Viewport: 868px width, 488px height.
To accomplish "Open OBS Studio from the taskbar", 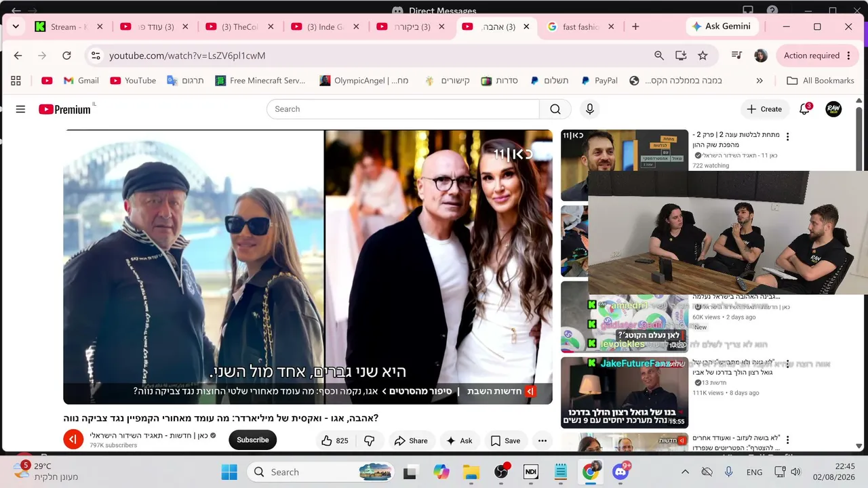I will coord(502,472).
